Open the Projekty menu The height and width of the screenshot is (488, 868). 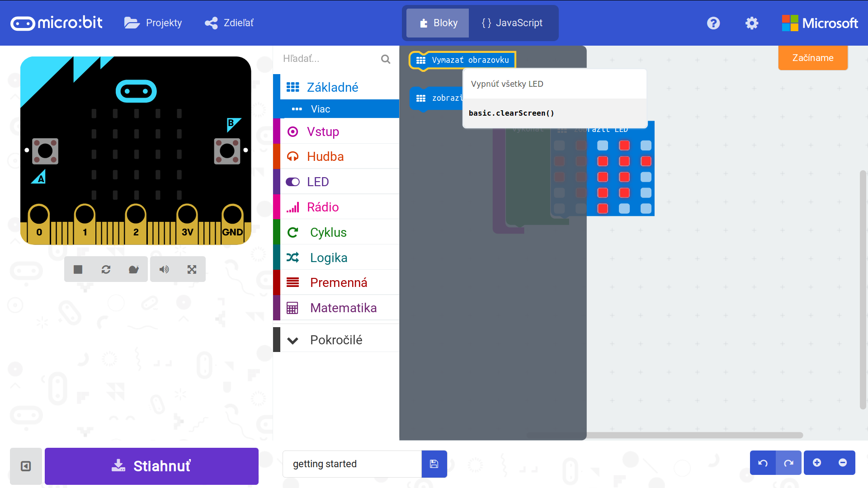click(153, 23)
